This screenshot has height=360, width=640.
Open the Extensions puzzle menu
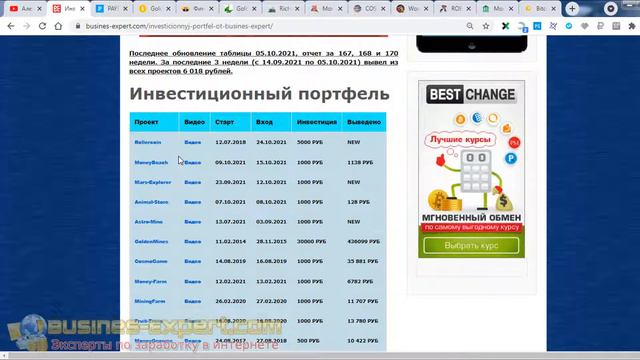(x=632, y=26)
